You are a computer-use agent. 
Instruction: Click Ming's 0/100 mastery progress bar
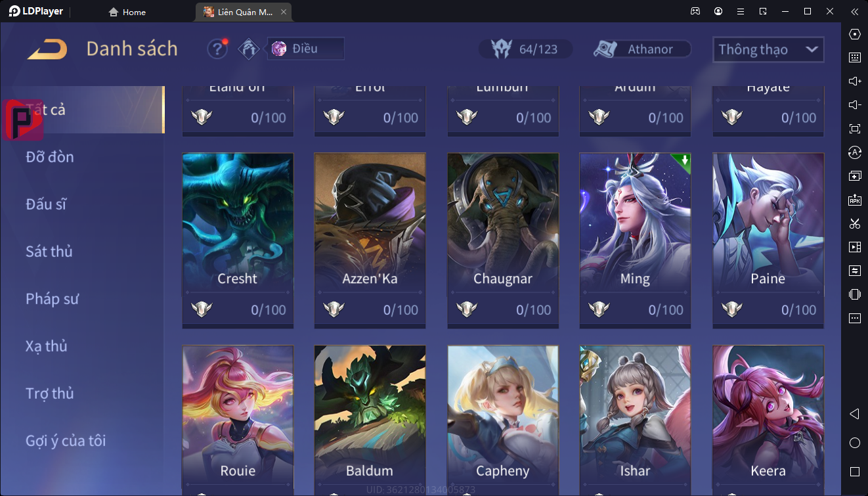click(x=635, y=310)
